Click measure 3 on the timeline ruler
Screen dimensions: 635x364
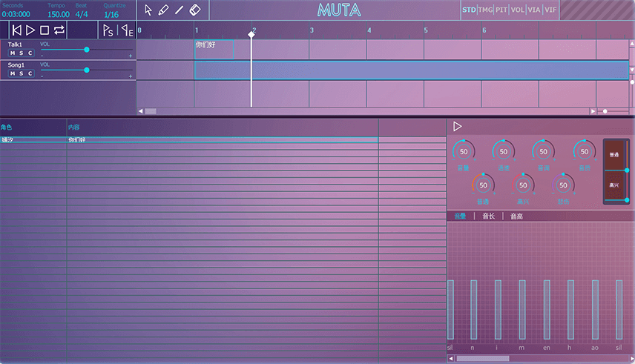coord(312,30)
